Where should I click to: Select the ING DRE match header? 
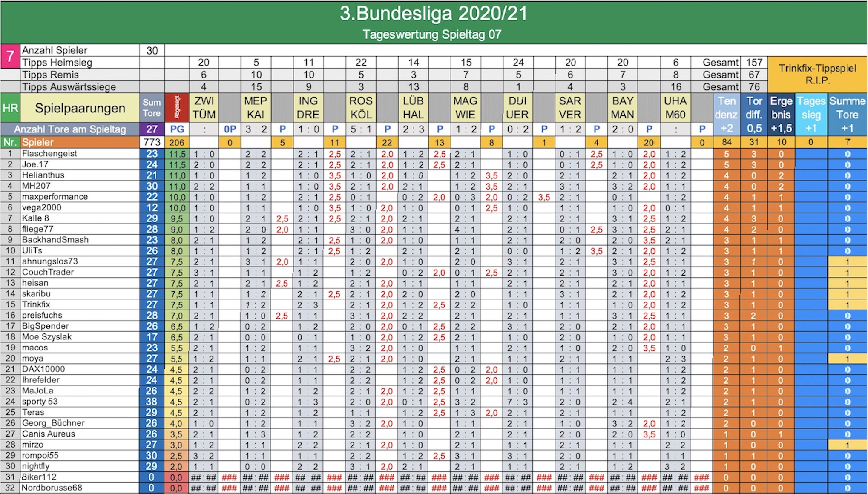pyautogui.click(x=308, y=108)
